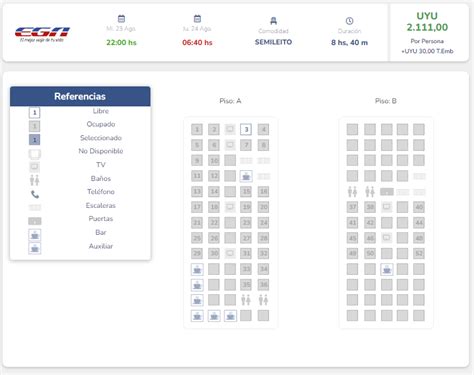Click the Auxiliar icon in Referencias

pos(35,249)
